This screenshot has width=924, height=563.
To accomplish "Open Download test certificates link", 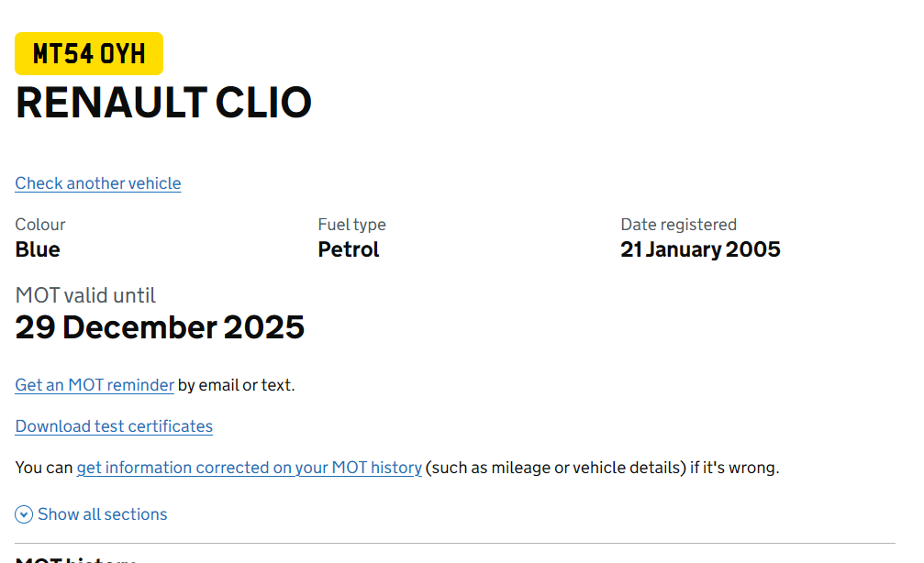I will pyautogui.click(x=114, y=425).
